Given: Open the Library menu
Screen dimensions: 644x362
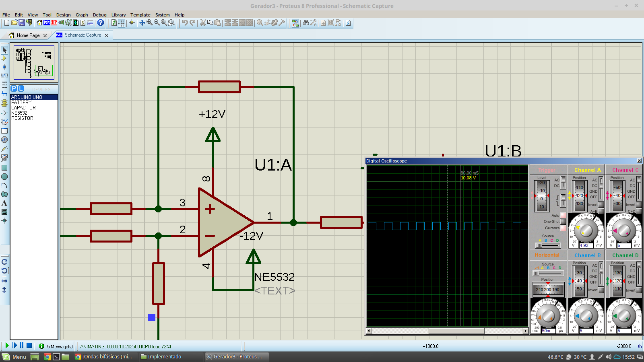Looking at the screenshot, I should [x=118, y=15].
